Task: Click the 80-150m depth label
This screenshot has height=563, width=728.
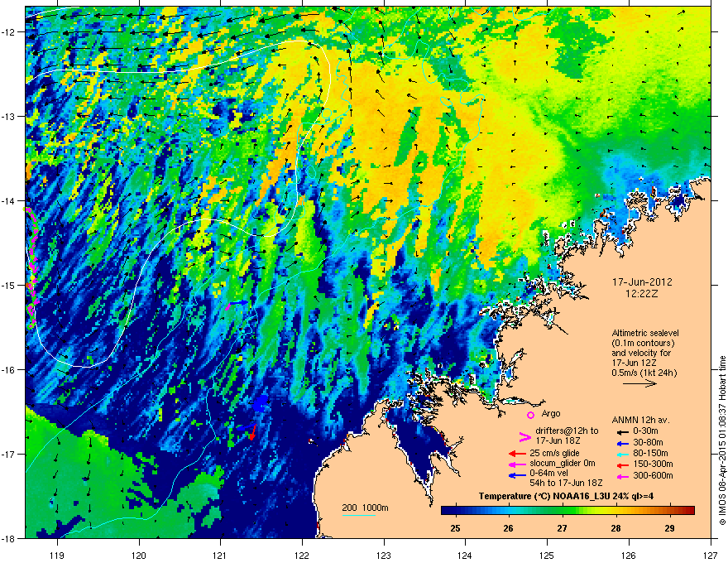Action: pos(650,454)
